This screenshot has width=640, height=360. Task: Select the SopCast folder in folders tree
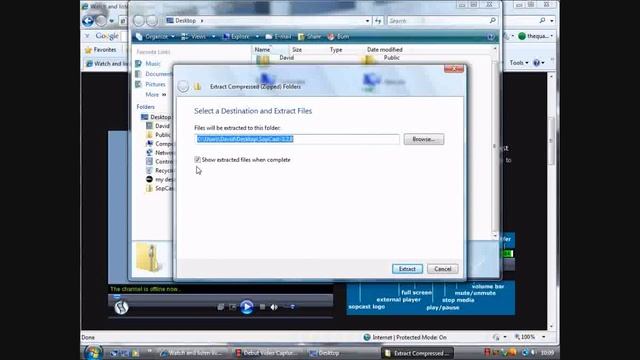tap(160, 189)
